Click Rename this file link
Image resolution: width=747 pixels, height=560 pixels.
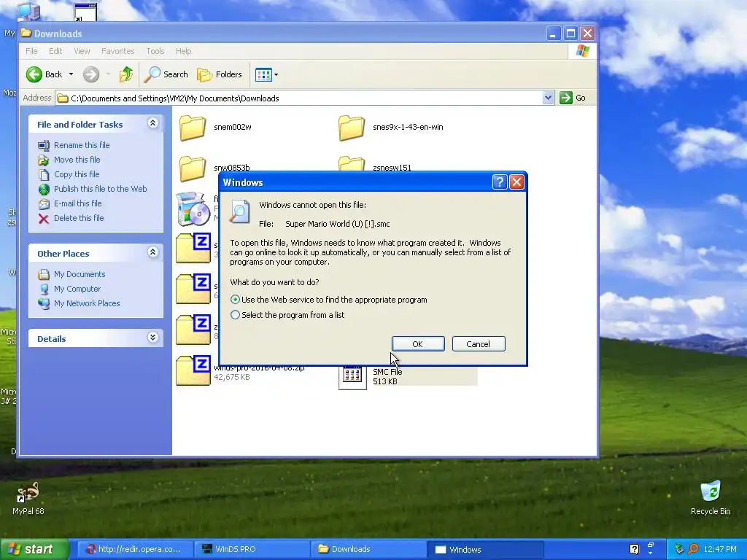tap(82, 145)
